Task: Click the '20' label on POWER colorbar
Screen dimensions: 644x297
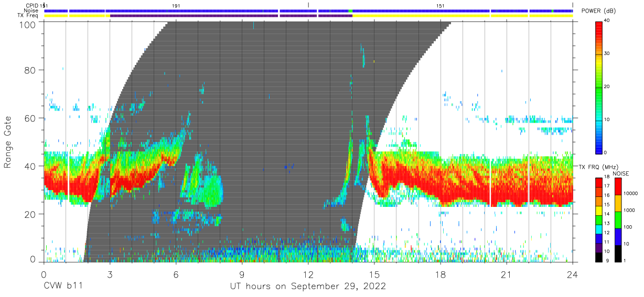Action: coord(607,86)
